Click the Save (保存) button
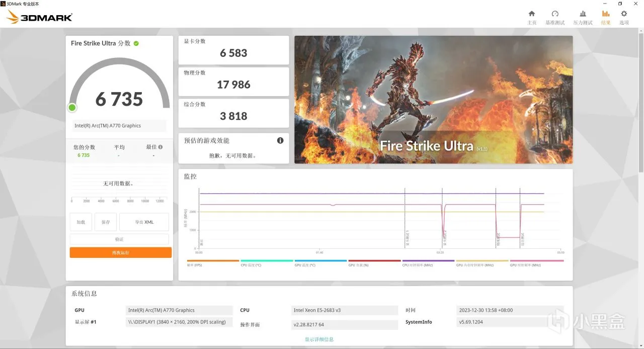This screenshot has height=349, width=644. pyautogui.click(x=106, y=222)
